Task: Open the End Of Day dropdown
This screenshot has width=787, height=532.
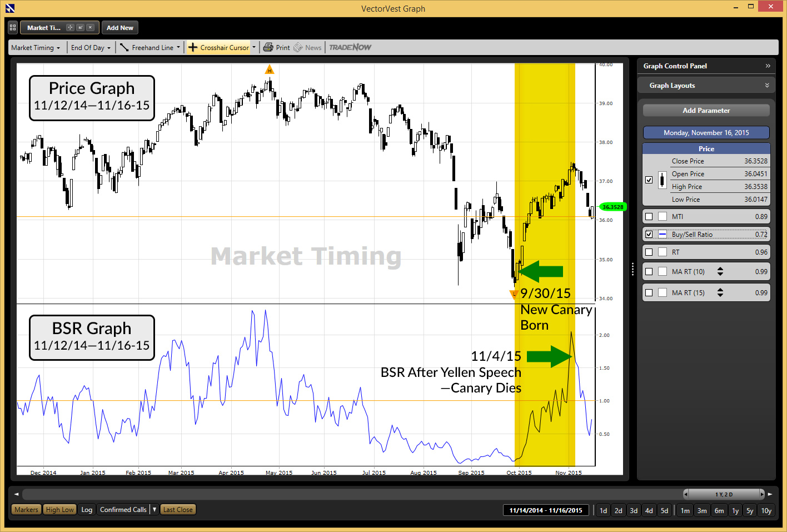Action: tap(91, 48)
